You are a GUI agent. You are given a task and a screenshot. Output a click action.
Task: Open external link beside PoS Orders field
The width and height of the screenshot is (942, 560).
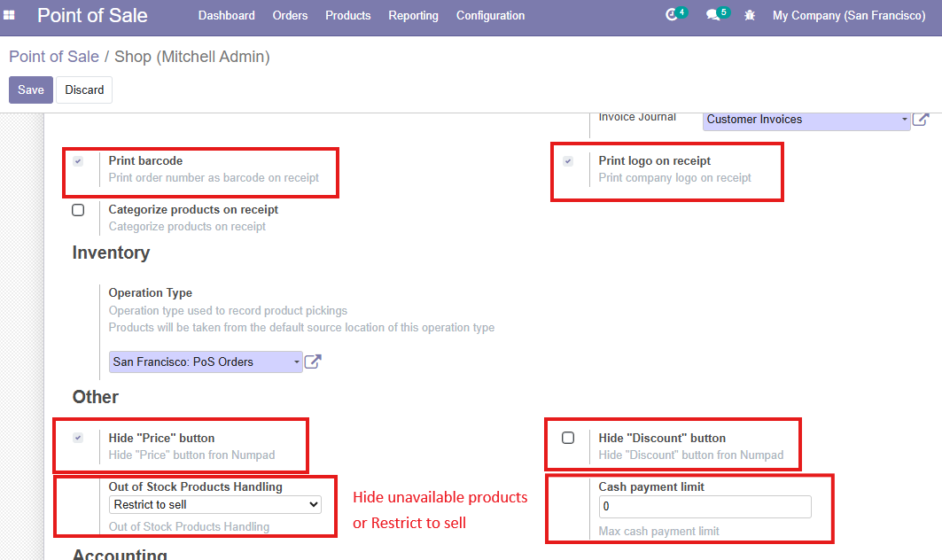[x=313, y=362]
